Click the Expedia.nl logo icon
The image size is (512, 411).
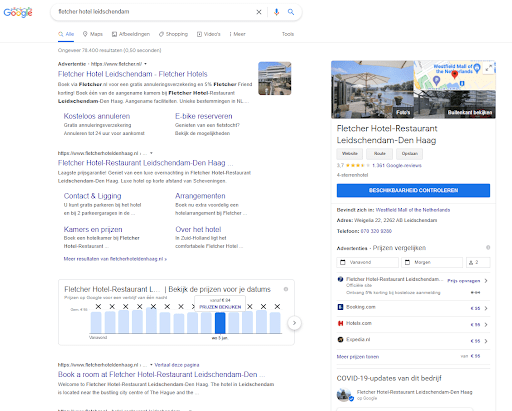tap(340, 340)
